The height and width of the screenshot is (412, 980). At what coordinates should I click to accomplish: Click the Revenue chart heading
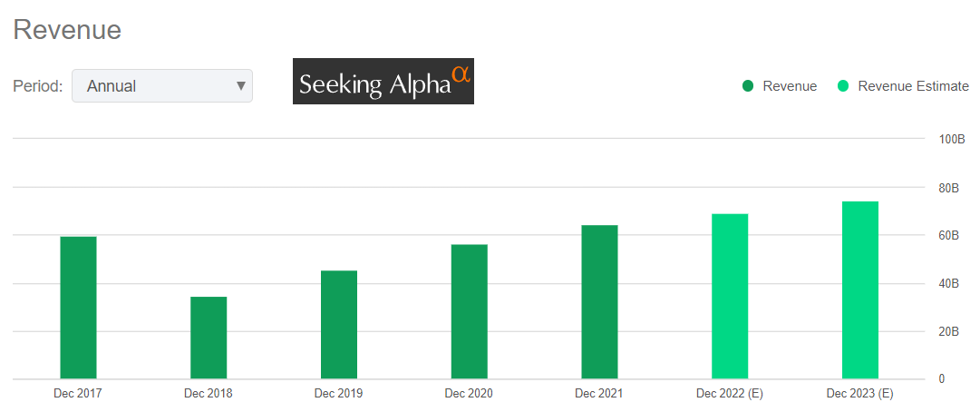point(67,30)
